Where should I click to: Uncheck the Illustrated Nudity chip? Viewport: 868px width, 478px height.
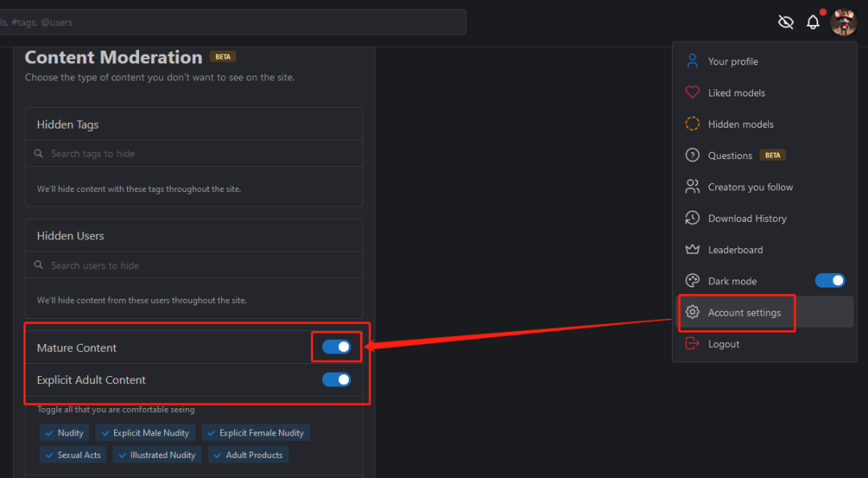(x=157, y=455)
